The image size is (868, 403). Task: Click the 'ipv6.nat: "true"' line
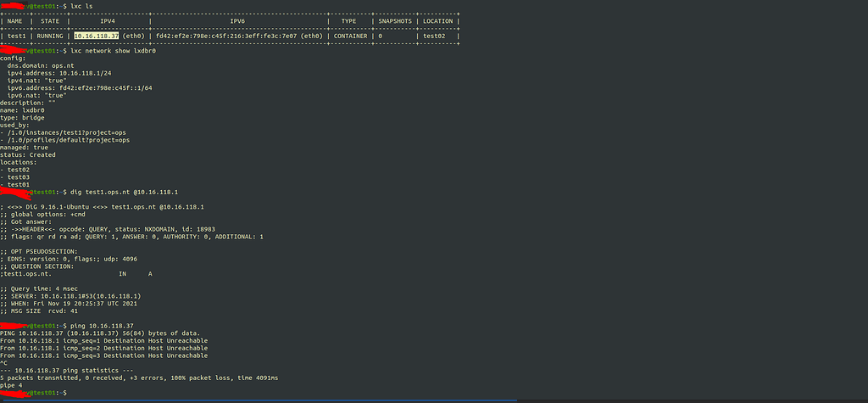(37, 95)
